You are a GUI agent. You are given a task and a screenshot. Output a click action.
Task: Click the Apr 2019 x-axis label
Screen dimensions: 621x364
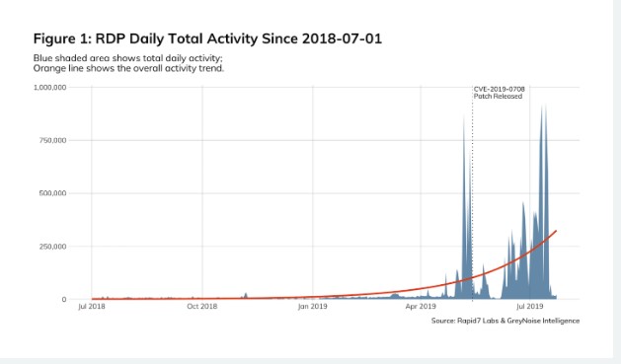[421, 306]
